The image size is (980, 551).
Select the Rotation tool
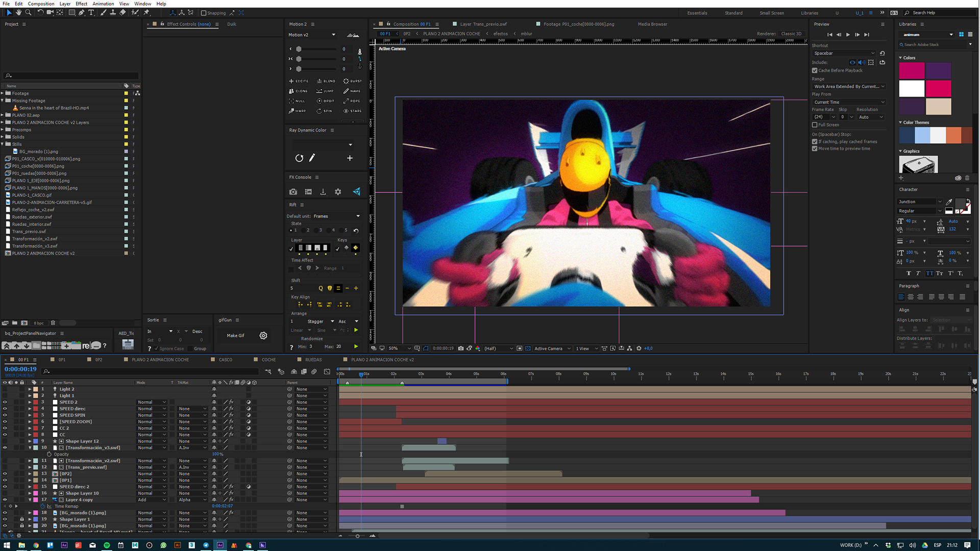[40, 13]
